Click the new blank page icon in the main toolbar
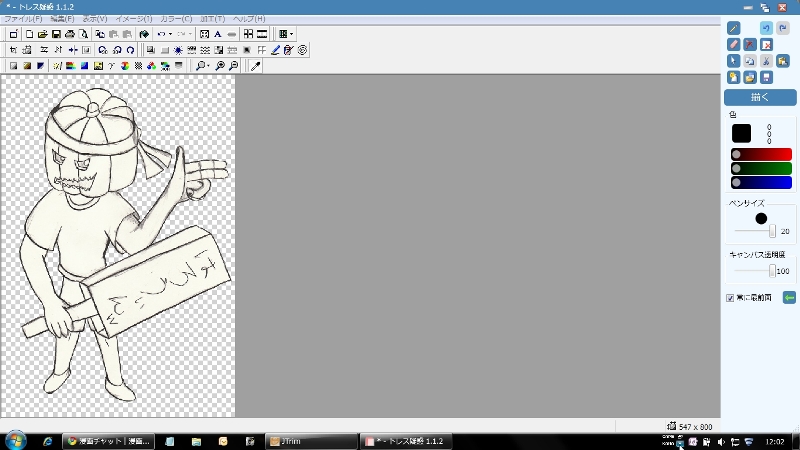This screenshot has height=450, width=800. click(x=29, y=34)
